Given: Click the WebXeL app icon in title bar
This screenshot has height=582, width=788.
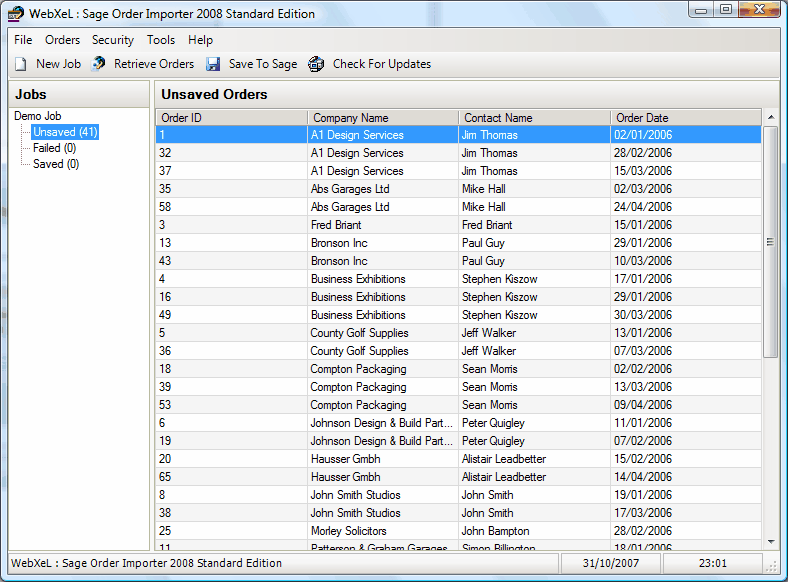Looking at the screenshot, I should pos(16,14).
